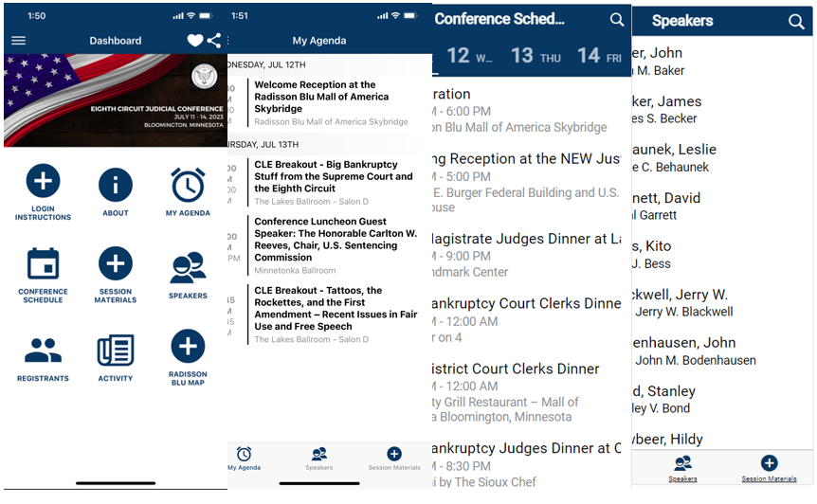Open My Agenda clock icon on dashboard

pos(188,192)
